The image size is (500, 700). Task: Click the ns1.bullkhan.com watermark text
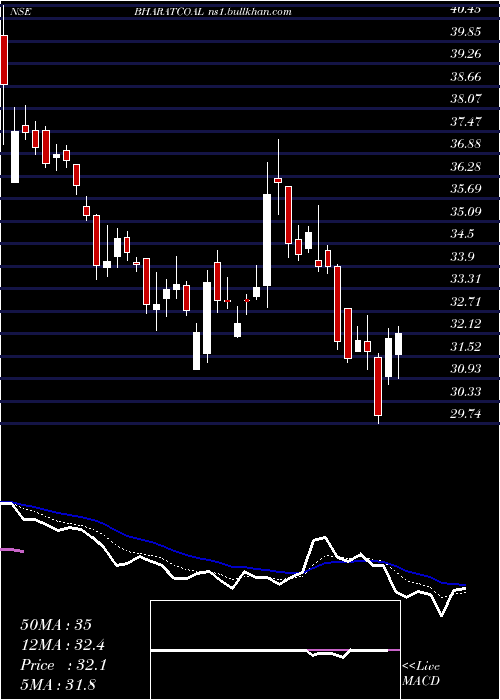tap(250, 12)
